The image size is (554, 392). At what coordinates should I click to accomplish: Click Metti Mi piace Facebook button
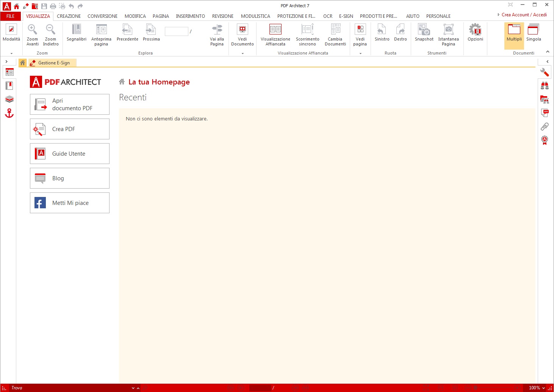tap(70, 203)
